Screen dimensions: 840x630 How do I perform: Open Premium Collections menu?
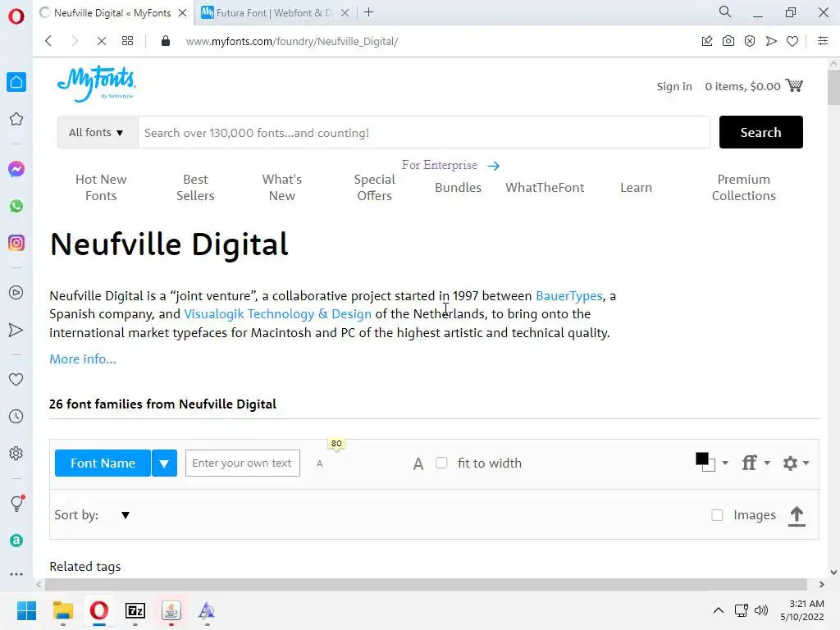[x=743, y=188]
